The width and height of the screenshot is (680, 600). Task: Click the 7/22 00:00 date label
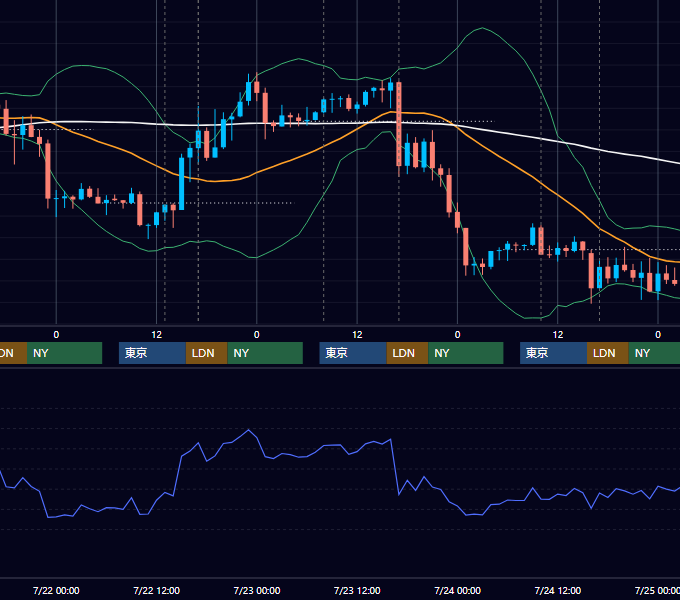[x=56, y=590]
